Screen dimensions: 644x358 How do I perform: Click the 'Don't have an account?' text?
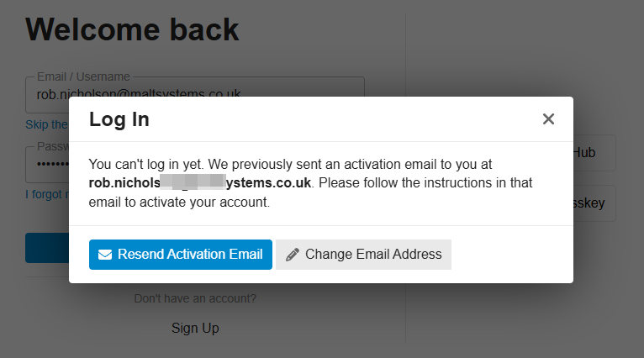[195, 298]
